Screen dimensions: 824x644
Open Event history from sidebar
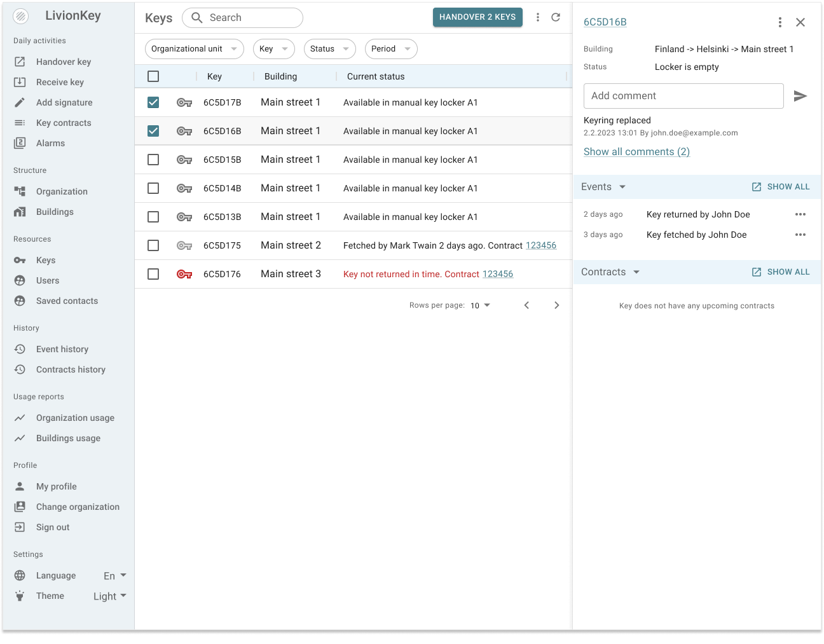click(x=62, y=349)
